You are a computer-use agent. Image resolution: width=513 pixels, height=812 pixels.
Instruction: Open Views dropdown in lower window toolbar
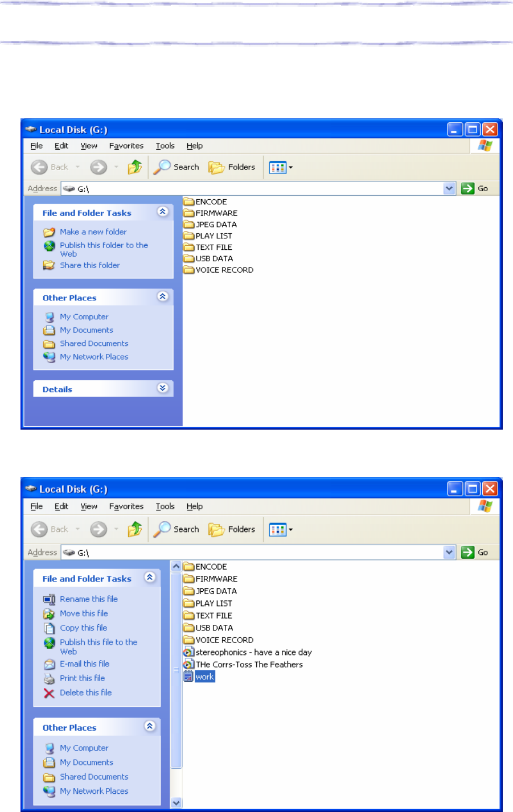pos(281,530)
